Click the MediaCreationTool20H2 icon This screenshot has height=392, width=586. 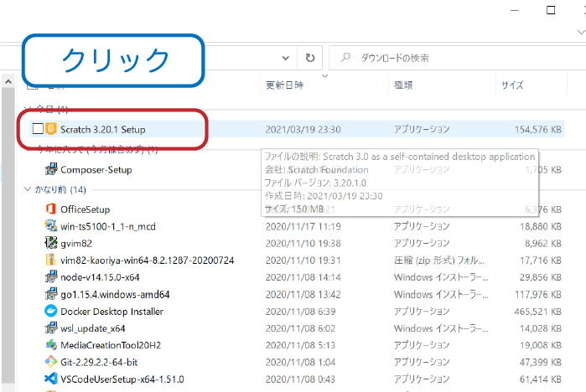point(51,345)
